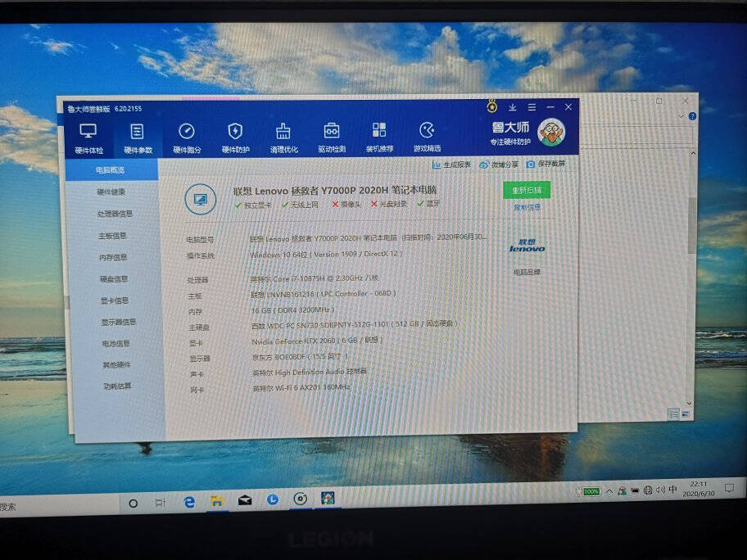Select 功耗估算 in the sidebar

(118, 386)
